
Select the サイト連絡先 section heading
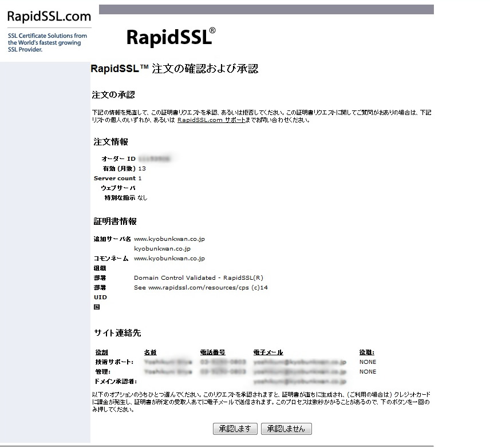click(117, 332)
